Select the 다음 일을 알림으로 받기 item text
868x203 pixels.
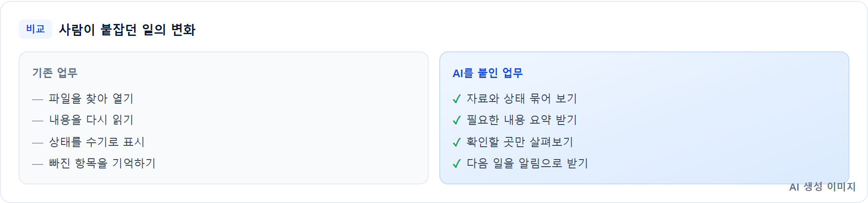[x=527, y=163]
